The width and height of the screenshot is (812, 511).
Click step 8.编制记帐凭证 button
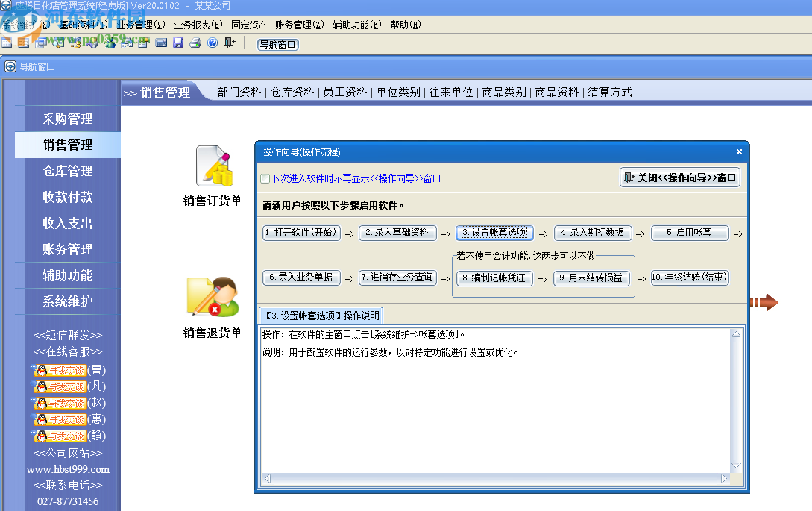tap(494, 278)
